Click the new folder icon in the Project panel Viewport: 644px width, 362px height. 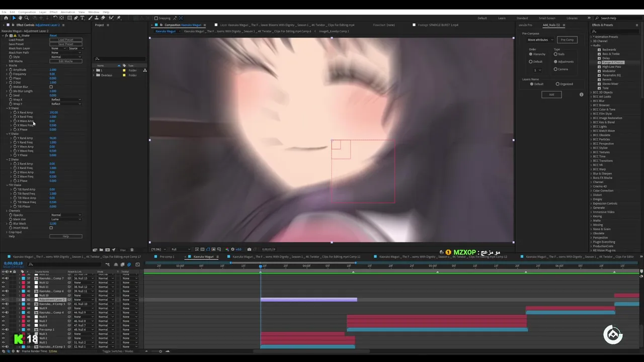[101, 249]
